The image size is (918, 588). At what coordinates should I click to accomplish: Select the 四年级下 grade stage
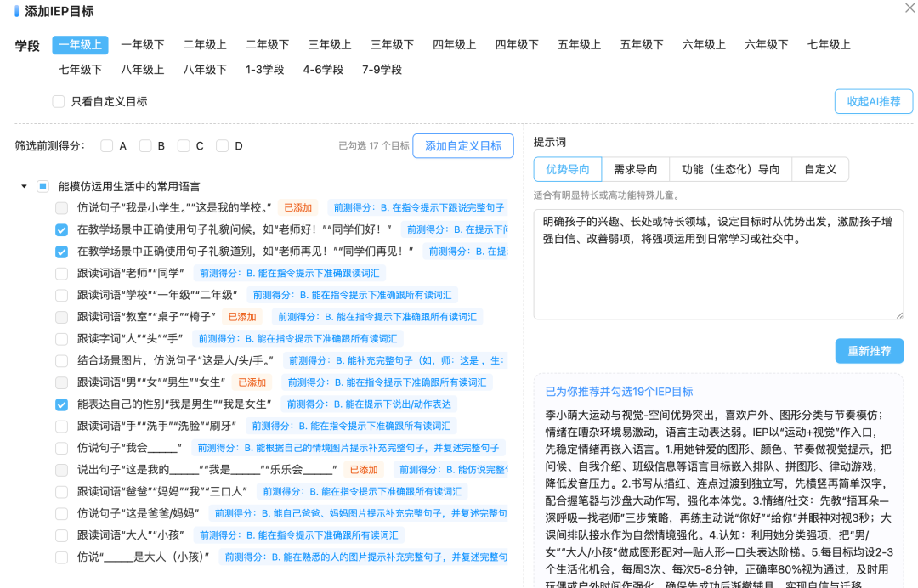point(517,45)
